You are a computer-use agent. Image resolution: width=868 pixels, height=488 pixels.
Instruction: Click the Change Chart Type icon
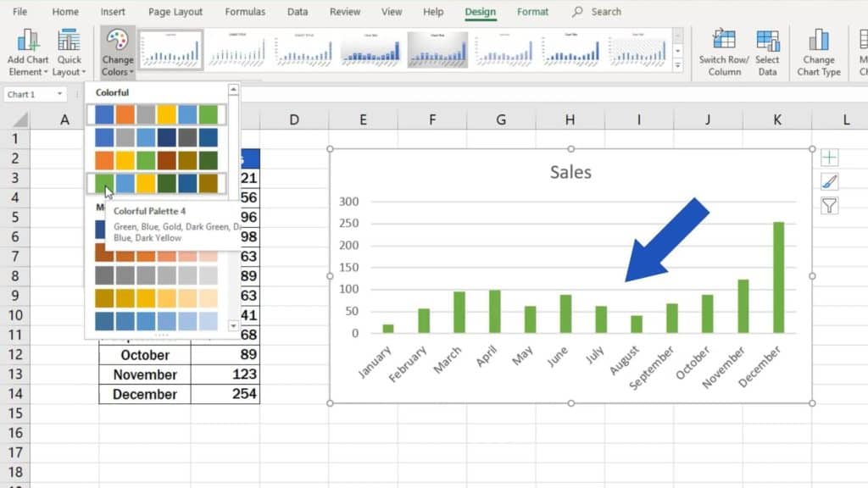pyautogui.click(x=818, y=42)
